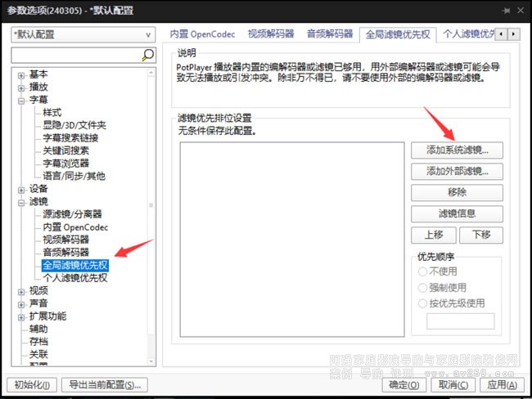Select 不使用 priority radio button
532x399 pixels.
[423, 271]
